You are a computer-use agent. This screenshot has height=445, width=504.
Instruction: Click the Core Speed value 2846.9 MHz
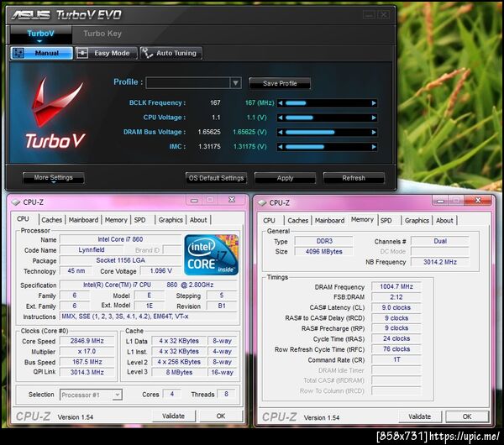[87, 341]
